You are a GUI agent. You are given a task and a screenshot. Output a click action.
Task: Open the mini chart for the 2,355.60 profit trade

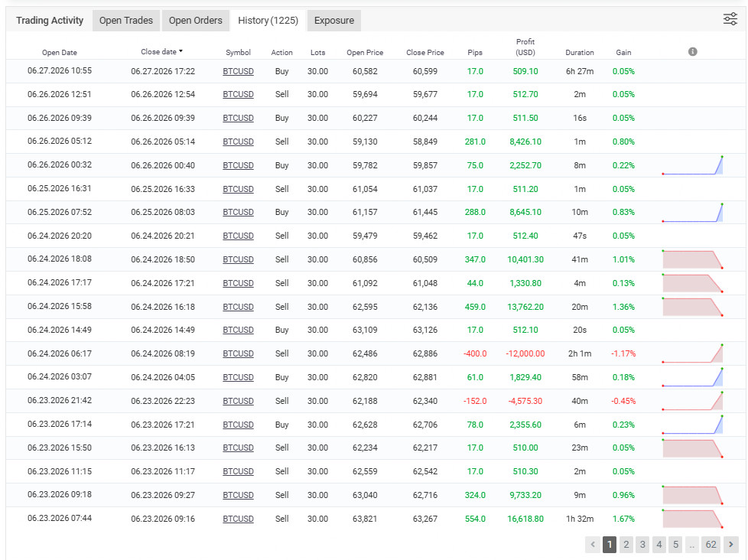click(x=693, y=425)
